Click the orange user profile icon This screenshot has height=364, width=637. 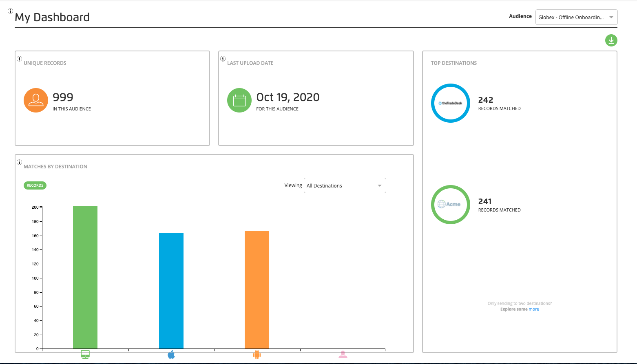point(36,100)
